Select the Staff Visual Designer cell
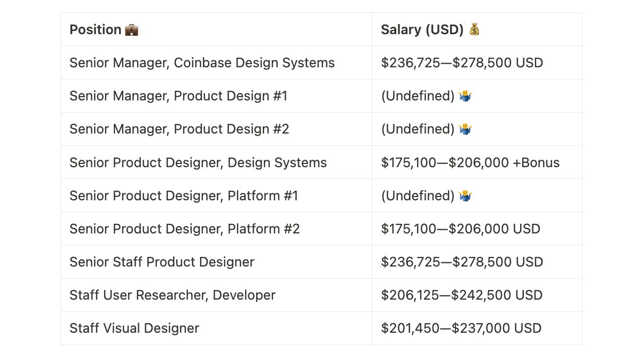This screenshot has height=360, width=644. (216, 328)
